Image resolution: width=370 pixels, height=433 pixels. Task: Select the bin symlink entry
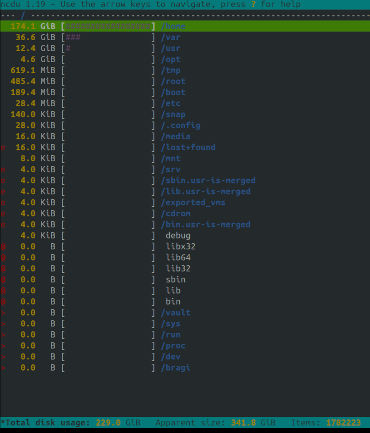click(173, 301)
